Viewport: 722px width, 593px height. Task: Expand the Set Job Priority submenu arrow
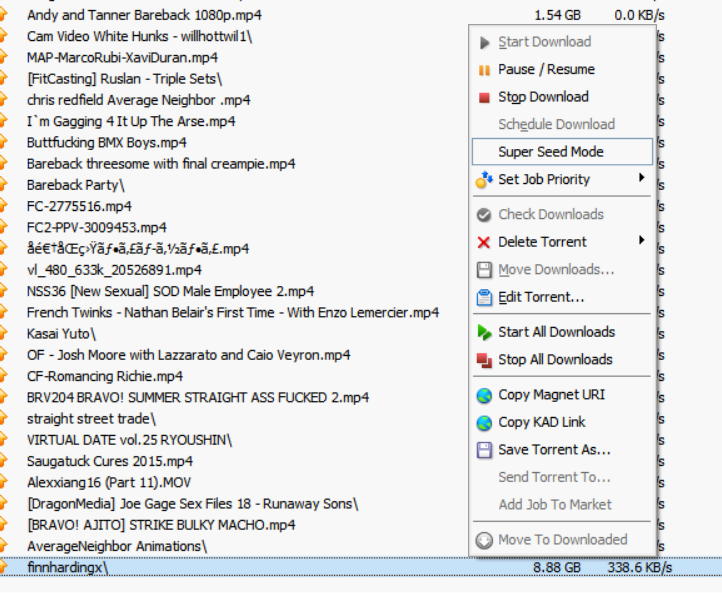(x=641, y=179)
